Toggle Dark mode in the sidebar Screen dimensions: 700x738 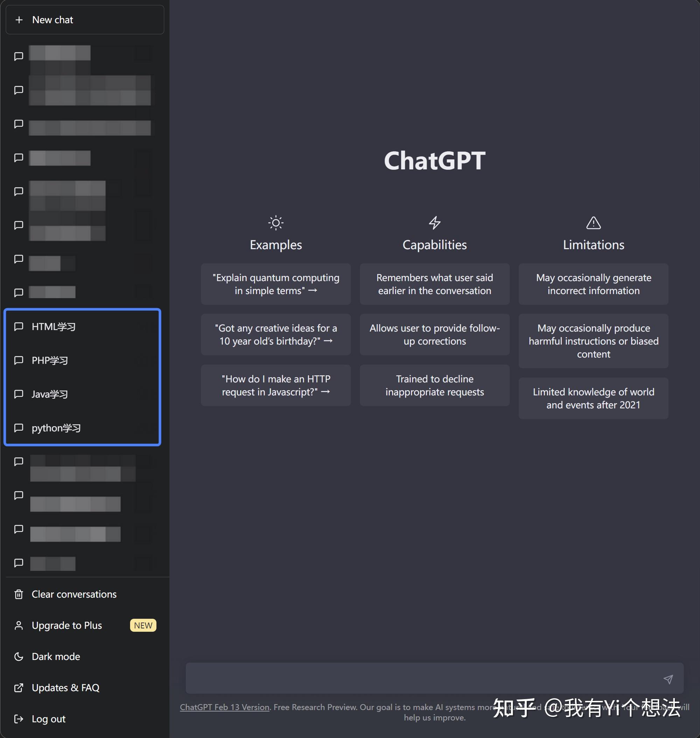pos(56,657)
